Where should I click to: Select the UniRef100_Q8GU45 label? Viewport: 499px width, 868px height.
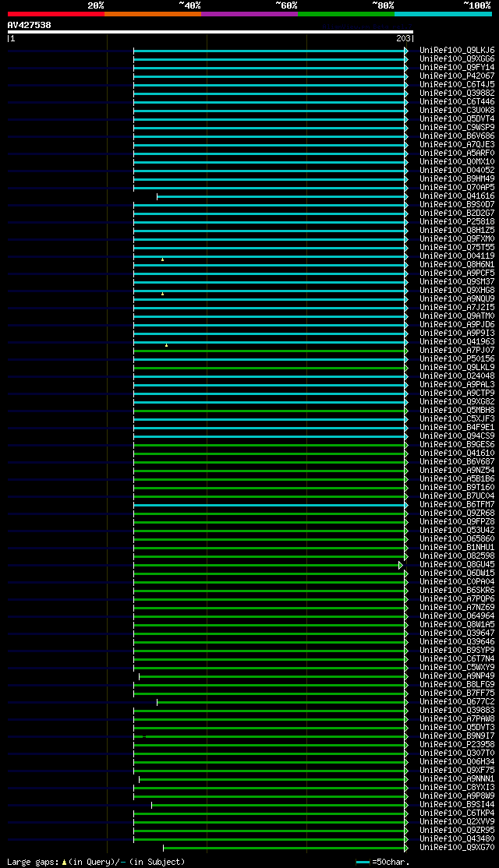457,565
